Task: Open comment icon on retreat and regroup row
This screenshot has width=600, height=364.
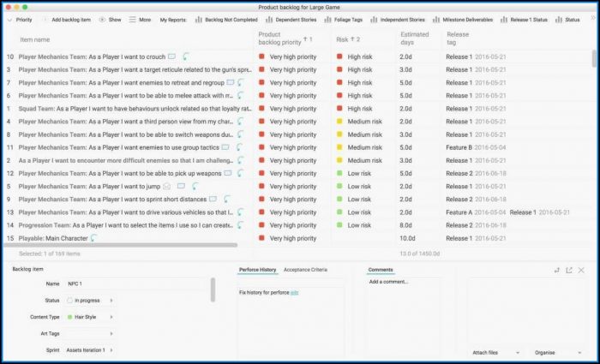Action: 230,82
